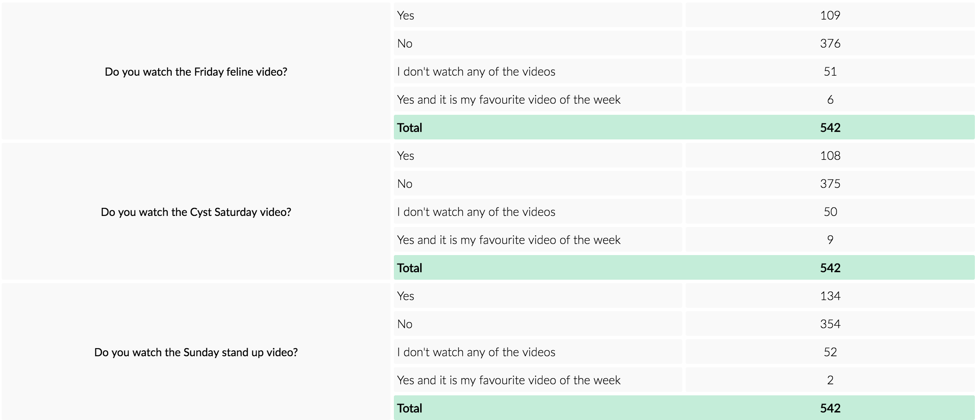980x420 pixels.
Task: Click the Friday feline video question cell
Action: click(196, 71)
